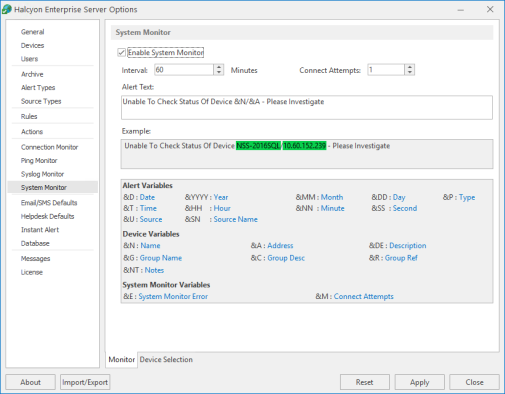Open Connection Monitor settings
The image size is (505, 394).
[49, 147]
